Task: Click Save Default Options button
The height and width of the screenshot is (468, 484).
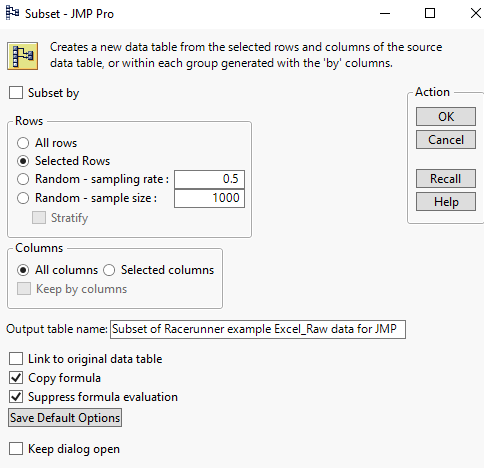Action: (65, 418)
